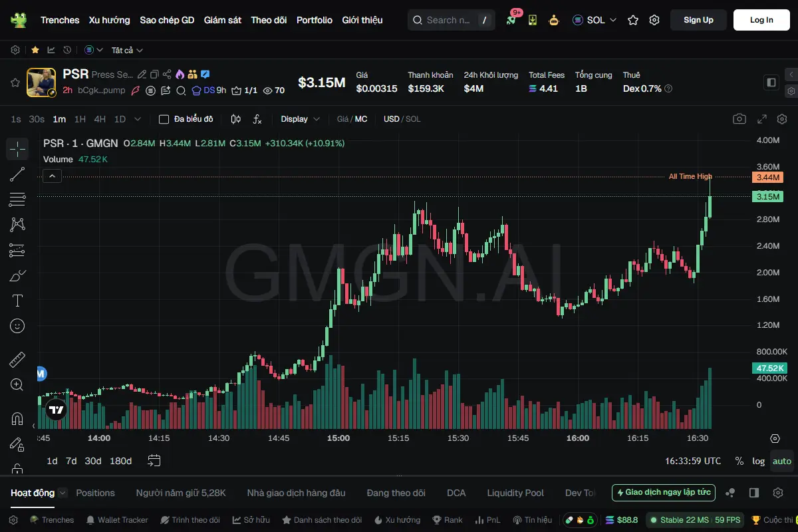Toggle the side panel layout button

[x=771, y=82]
